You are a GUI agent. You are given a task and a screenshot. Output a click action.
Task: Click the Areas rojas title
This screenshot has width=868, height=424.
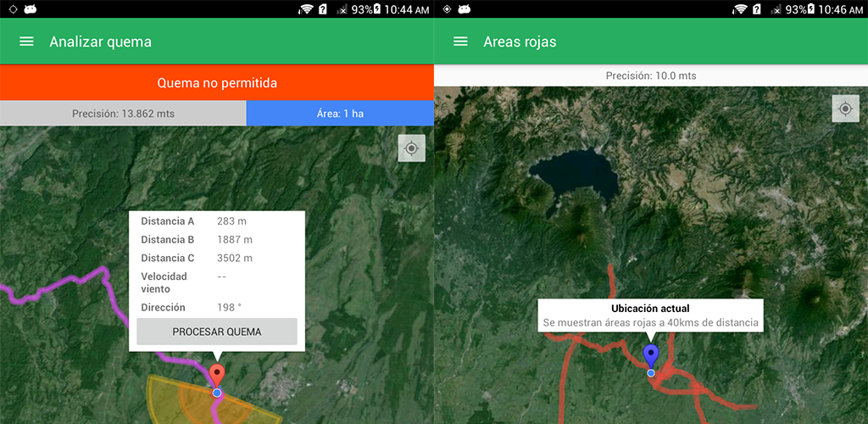tap(520, 42)
